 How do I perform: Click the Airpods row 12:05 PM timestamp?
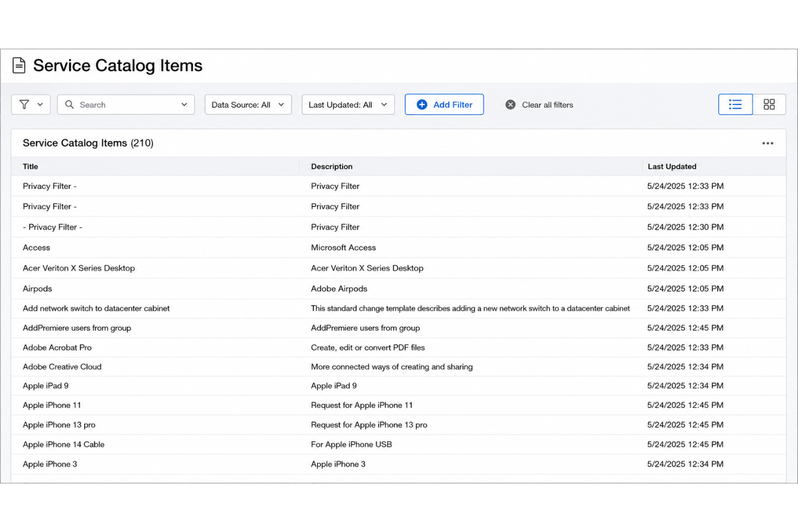point(685,288)
